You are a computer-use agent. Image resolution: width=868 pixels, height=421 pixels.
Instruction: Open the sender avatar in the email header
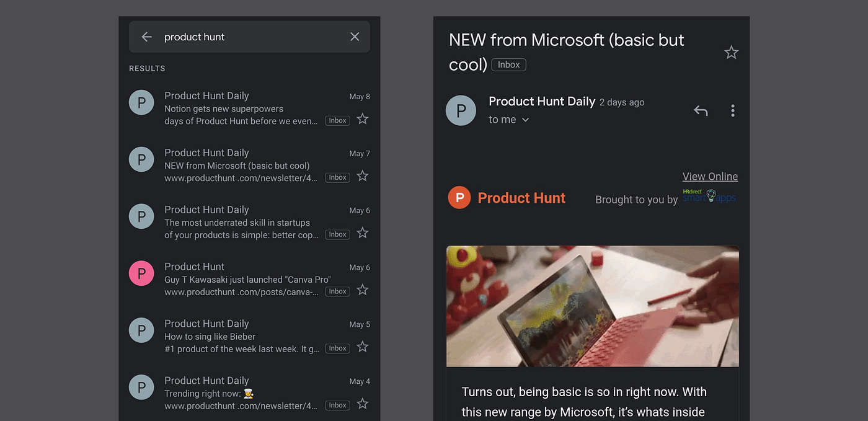point(461,111)
